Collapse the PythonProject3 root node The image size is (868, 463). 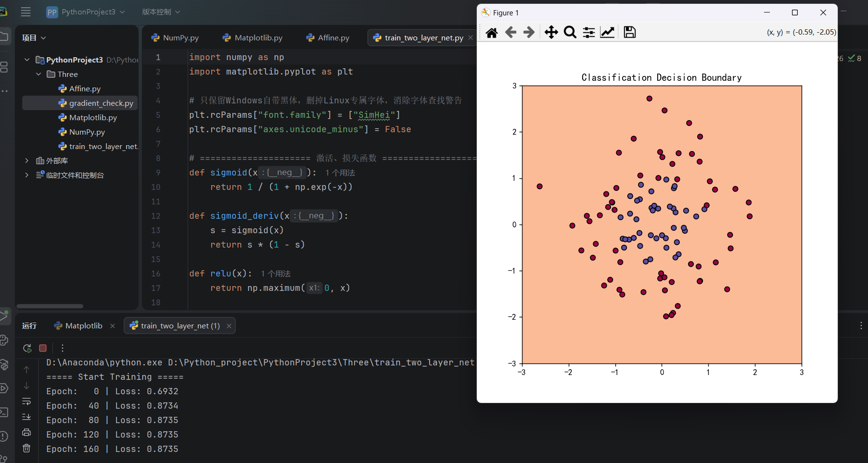click(27, 60)
